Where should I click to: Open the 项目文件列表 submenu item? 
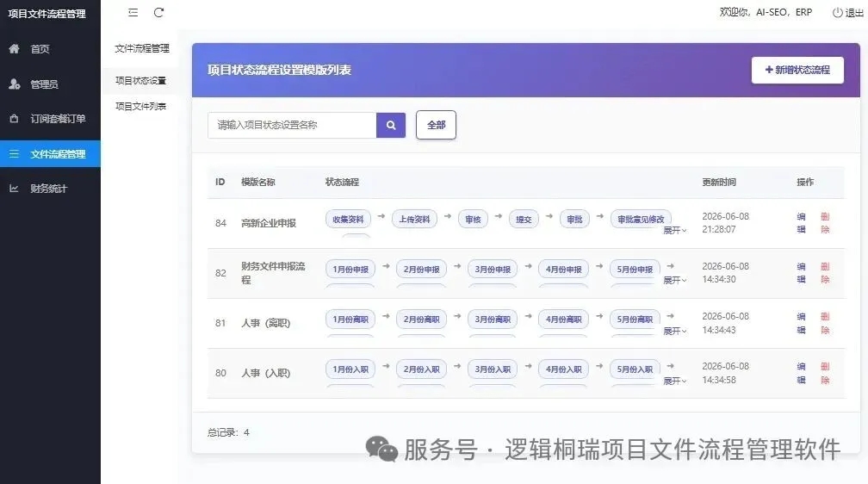point(140,106)
